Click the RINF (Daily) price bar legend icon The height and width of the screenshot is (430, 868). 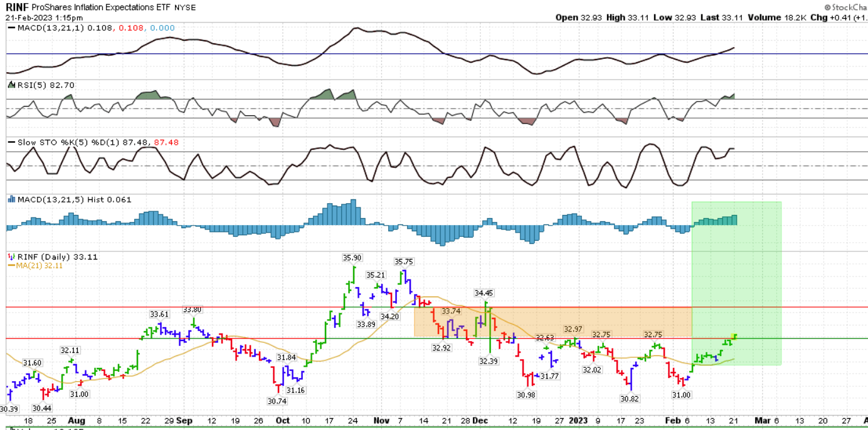click(x=11, y=256)
